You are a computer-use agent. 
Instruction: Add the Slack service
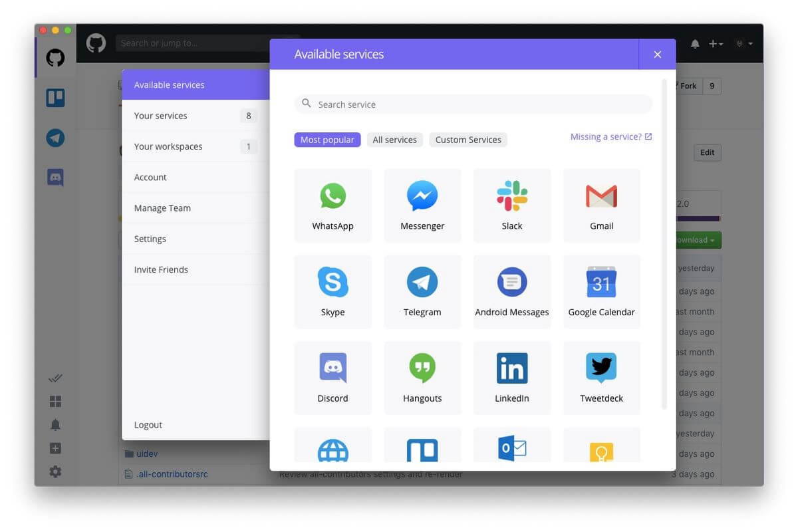[x=511, y=205]
